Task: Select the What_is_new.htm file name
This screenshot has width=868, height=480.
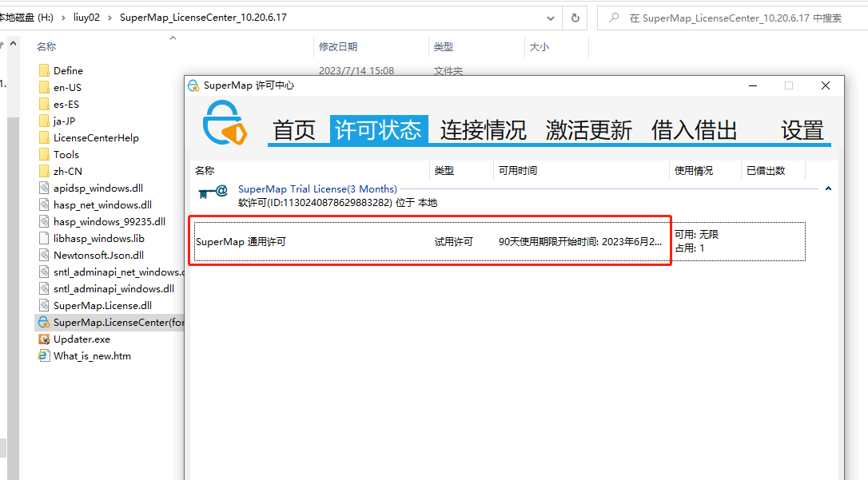Action: tap(93, 355)
